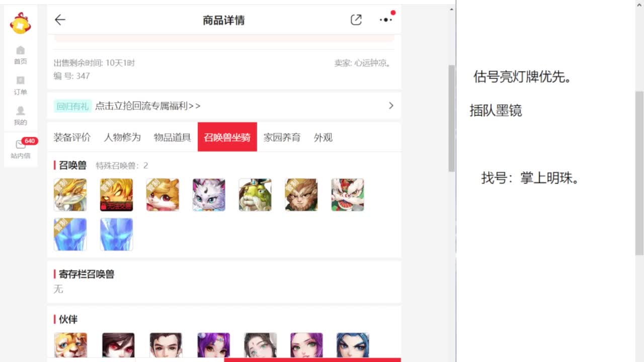Click the text 估号亮灯牌优先。
644x362 pixels.
point(523,77)
